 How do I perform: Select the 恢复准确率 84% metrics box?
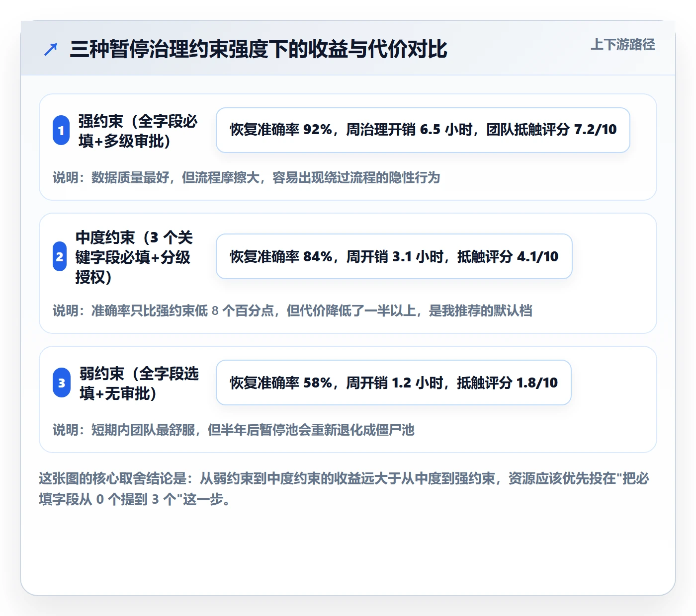tap(394, 256)
